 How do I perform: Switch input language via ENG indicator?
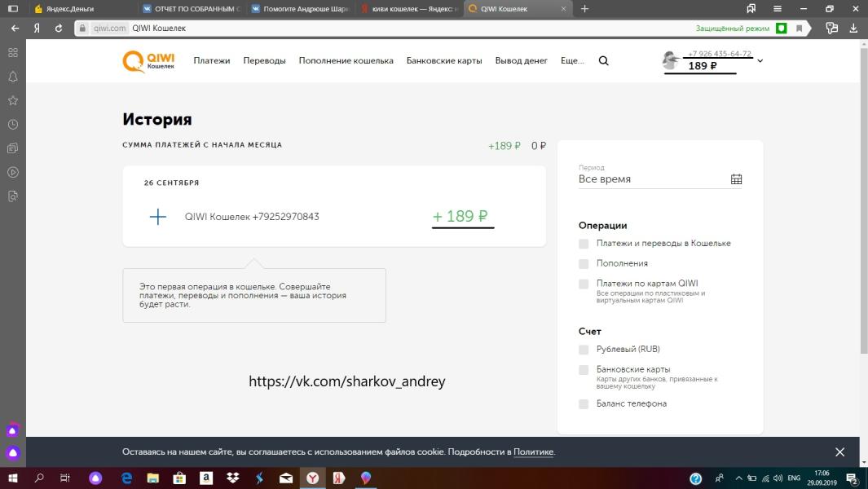[794, 478]
